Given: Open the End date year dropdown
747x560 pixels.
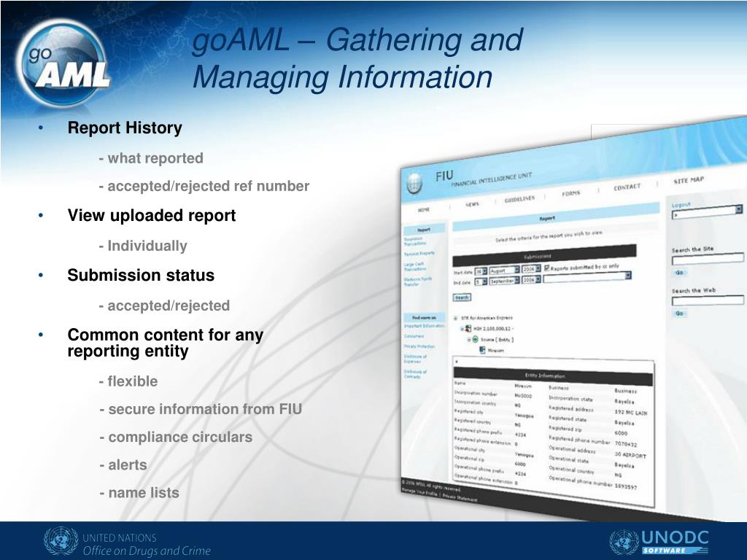Looking at the screenshot, I should click(531, 280).
